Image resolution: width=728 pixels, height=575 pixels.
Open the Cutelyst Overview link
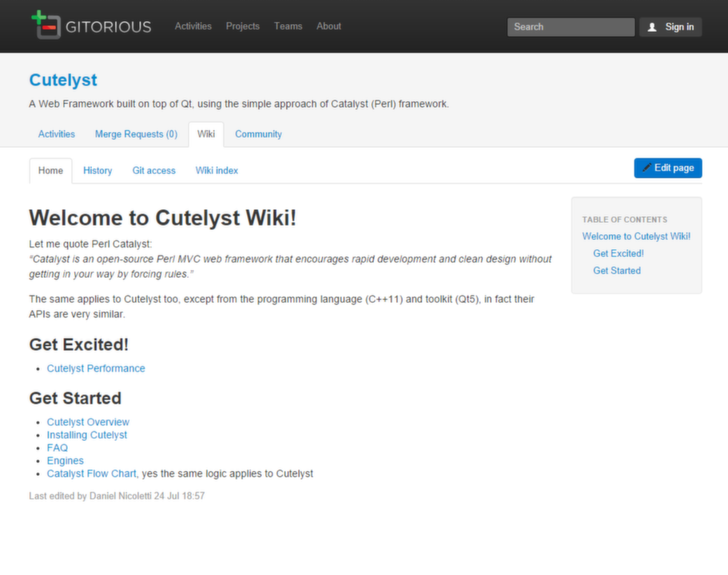click(x=88, y=422)
